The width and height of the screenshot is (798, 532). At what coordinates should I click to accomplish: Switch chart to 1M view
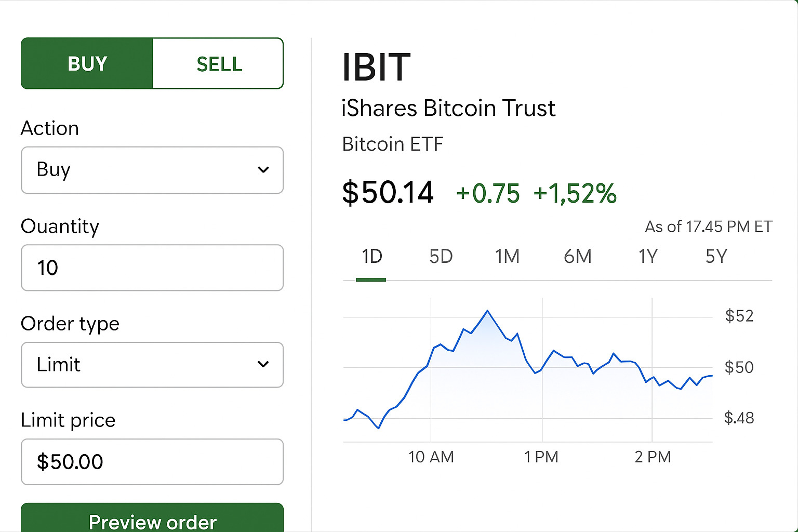pos(508,256)
